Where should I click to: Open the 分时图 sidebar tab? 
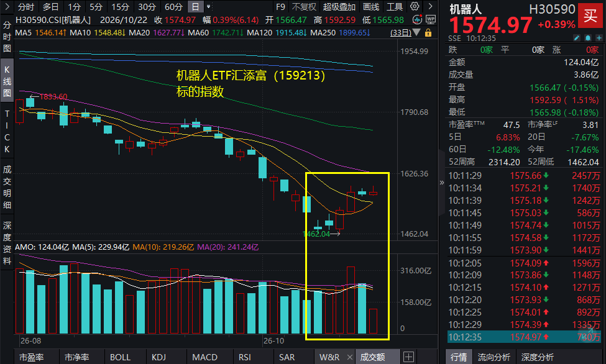click(x=7, y=37)
